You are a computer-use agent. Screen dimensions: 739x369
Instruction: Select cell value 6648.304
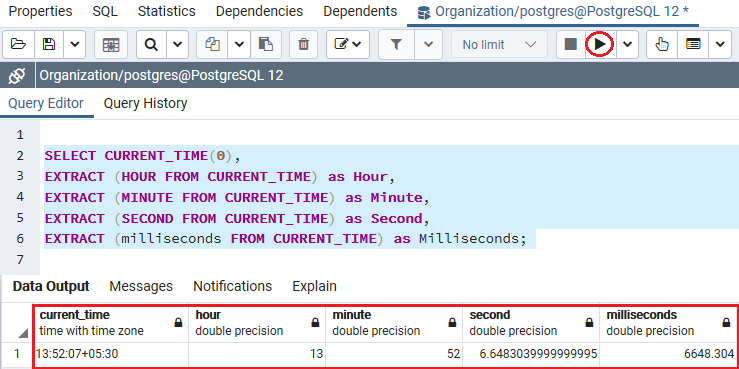coord(668,353)
